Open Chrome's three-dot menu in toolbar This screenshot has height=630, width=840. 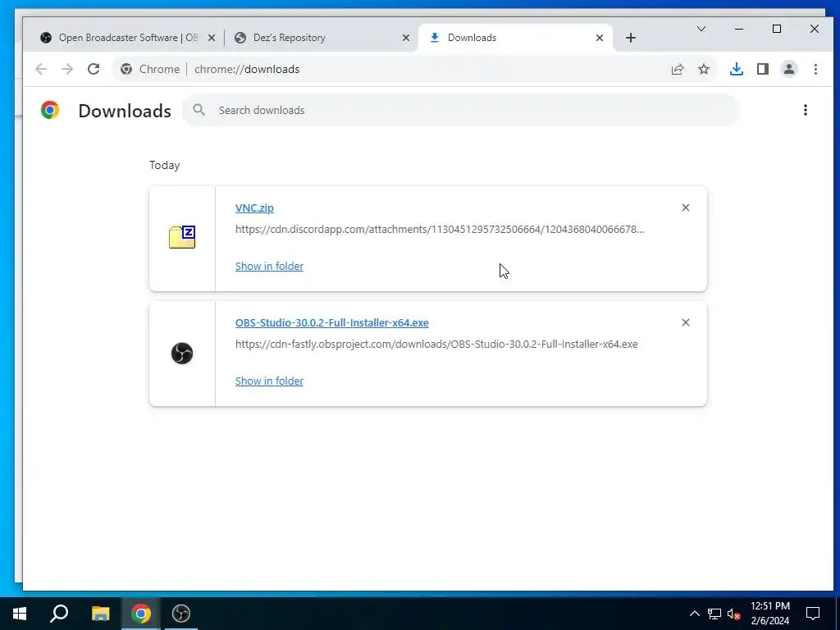(815, 69)
